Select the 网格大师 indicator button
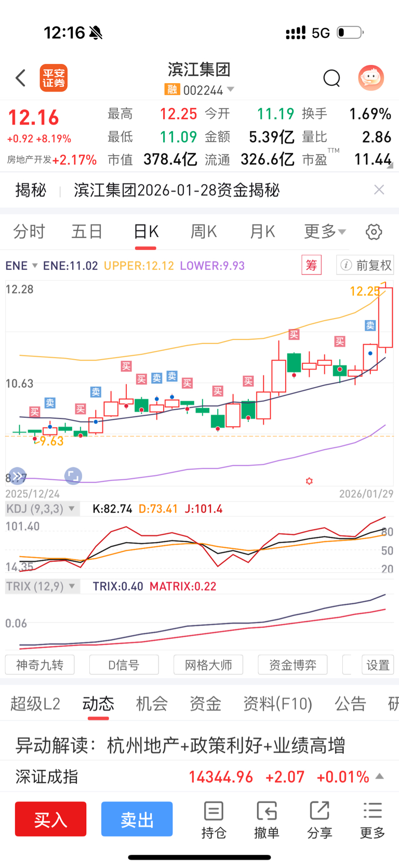 coord(208,665)
